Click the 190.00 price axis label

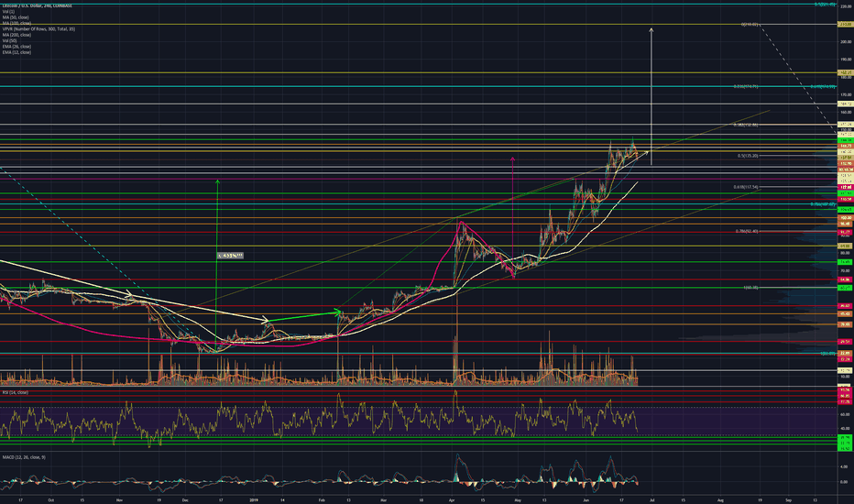click(x=846, y=60)
